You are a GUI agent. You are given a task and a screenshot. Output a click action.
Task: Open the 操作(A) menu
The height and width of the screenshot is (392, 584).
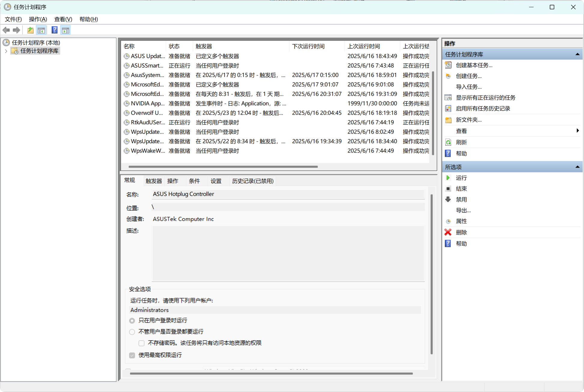38,19
